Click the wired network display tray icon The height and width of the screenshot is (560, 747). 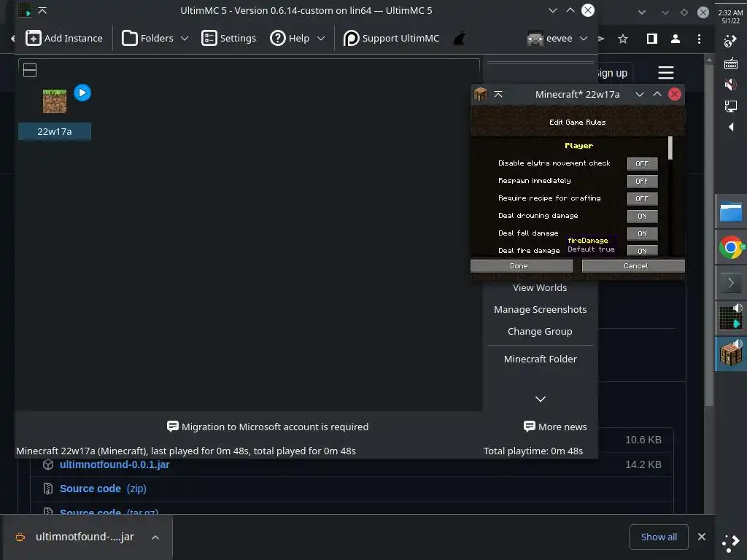tap(731, 106)
